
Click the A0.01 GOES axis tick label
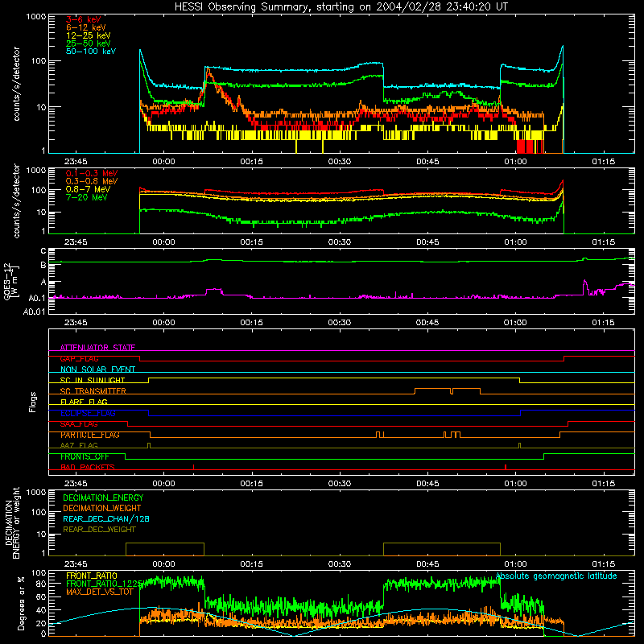(x=35, y=312)
